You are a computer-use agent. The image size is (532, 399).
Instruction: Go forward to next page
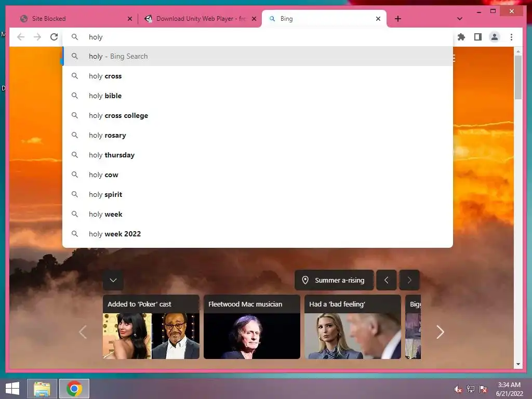[37, 37]
